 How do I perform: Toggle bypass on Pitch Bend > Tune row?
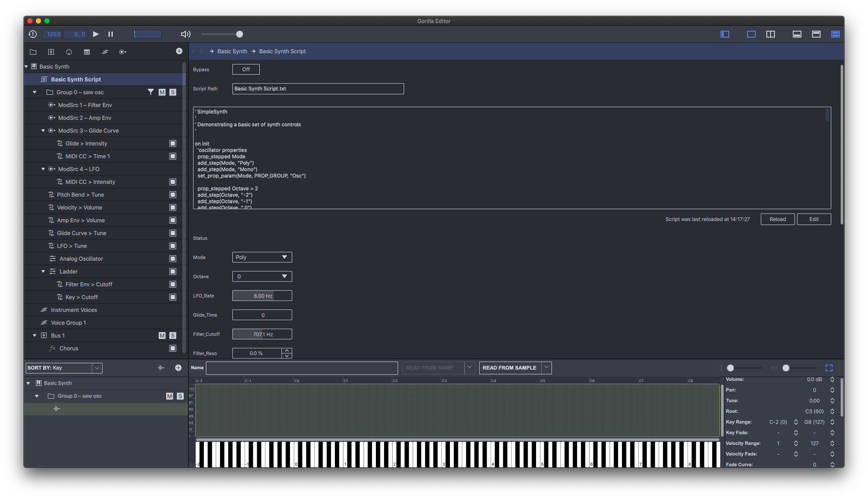tap(173, 195)
